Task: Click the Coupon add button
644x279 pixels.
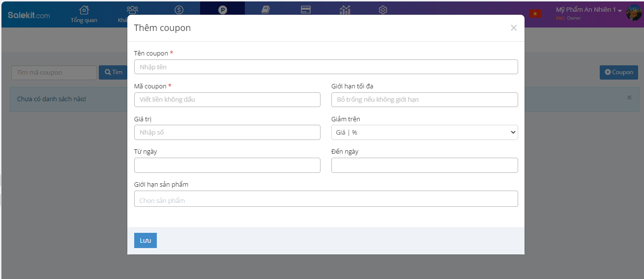Action: [618, 72]
